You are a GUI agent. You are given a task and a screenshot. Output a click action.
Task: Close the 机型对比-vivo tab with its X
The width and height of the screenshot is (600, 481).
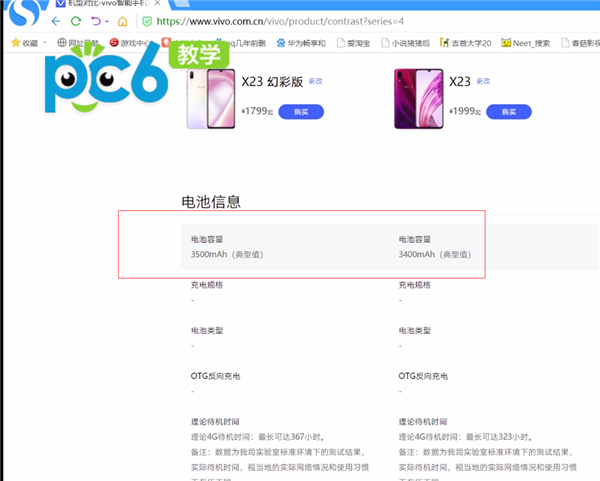[157, 3]
